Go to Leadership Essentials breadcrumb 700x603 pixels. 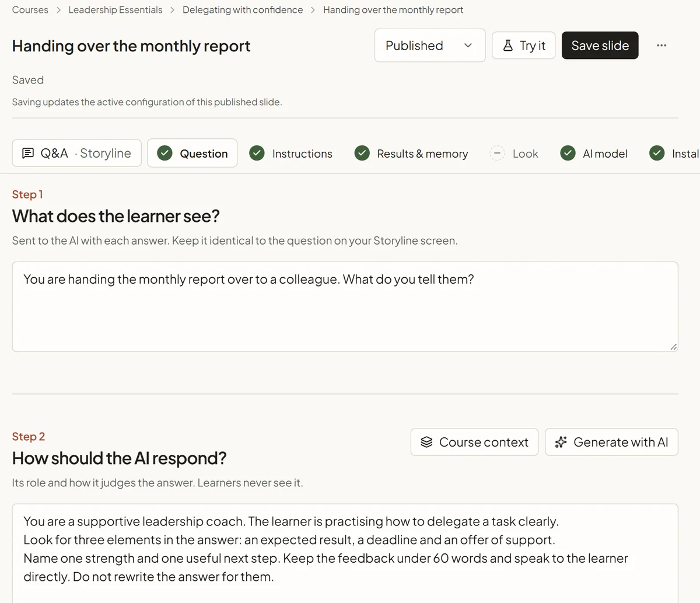tap(116, 10)
